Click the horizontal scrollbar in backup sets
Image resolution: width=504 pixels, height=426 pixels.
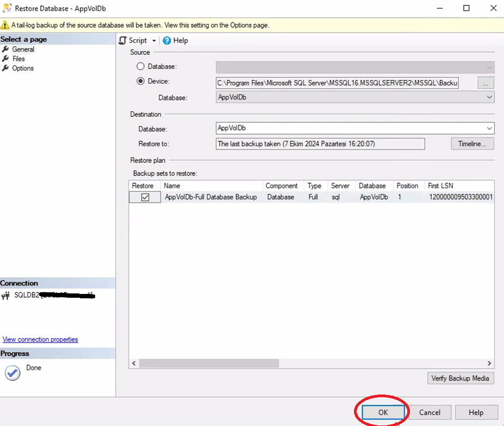click(209, 363)
